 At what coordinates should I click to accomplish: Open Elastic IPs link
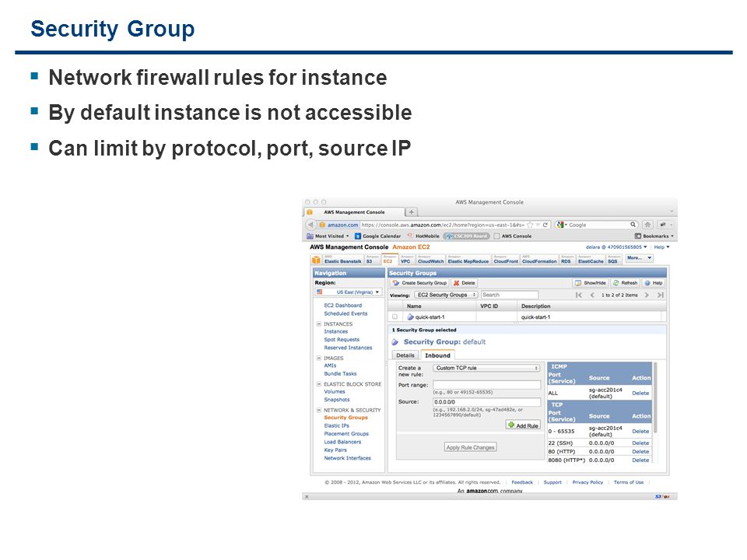click(336, 425)
